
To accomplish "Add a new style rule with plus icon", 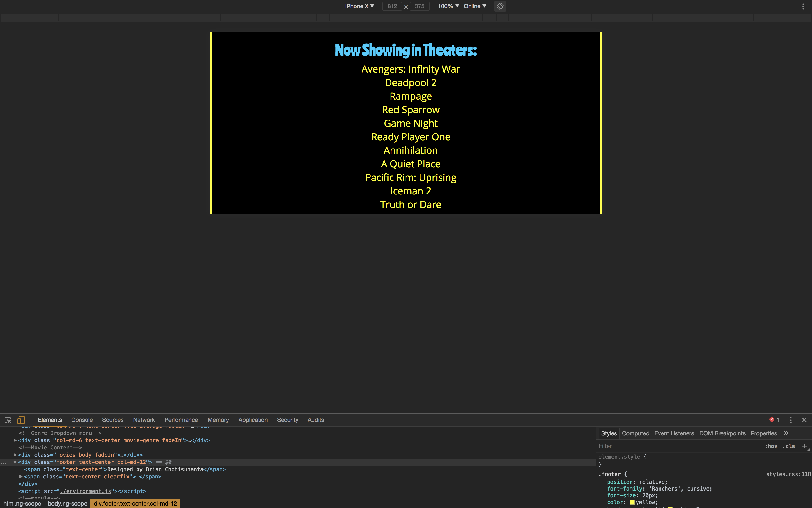I will click(x=804, y=446).
